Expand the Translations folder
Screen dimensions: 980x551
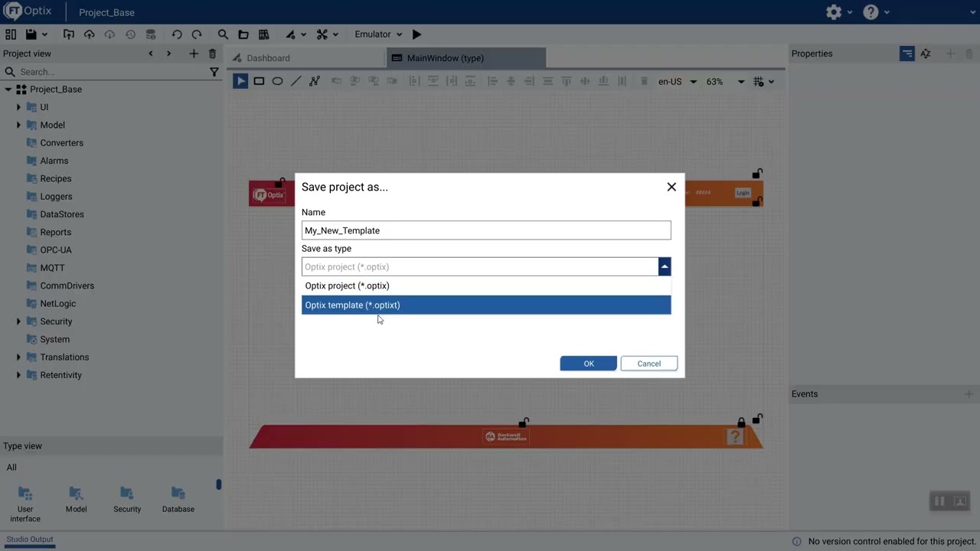point(18,357)
